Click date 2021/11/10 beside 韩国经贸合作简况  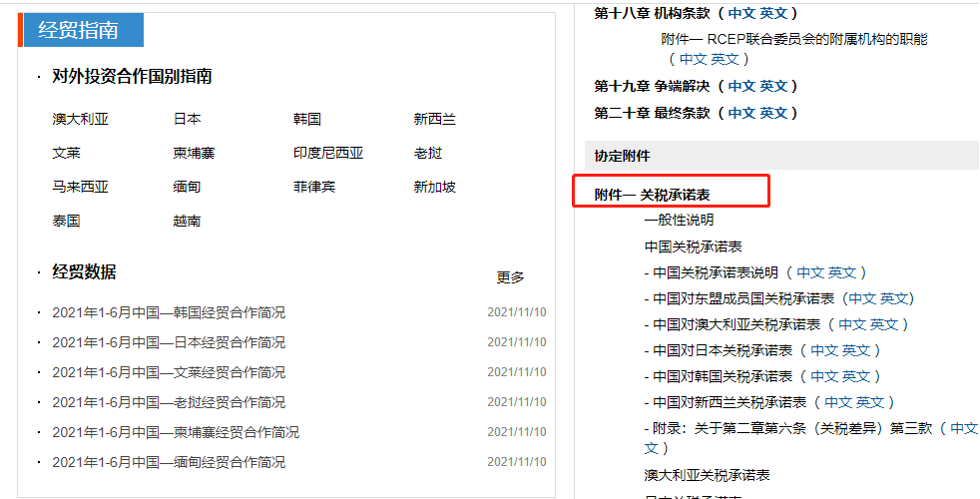(517, 312)
